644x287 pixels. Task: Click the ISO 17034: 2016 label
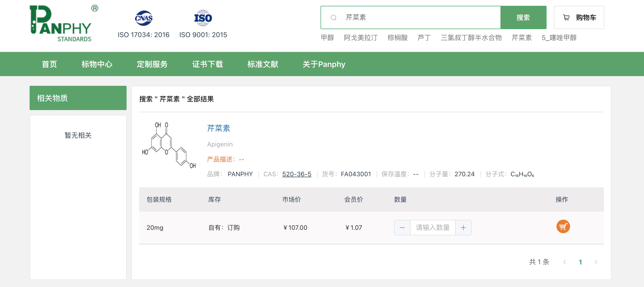[x=144, y=35]
